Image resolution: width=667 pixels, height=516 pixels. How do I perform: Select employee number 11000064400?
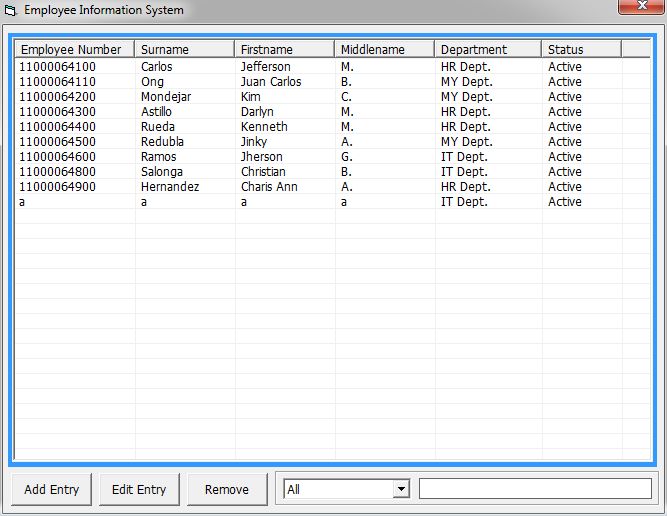(57, 127)
